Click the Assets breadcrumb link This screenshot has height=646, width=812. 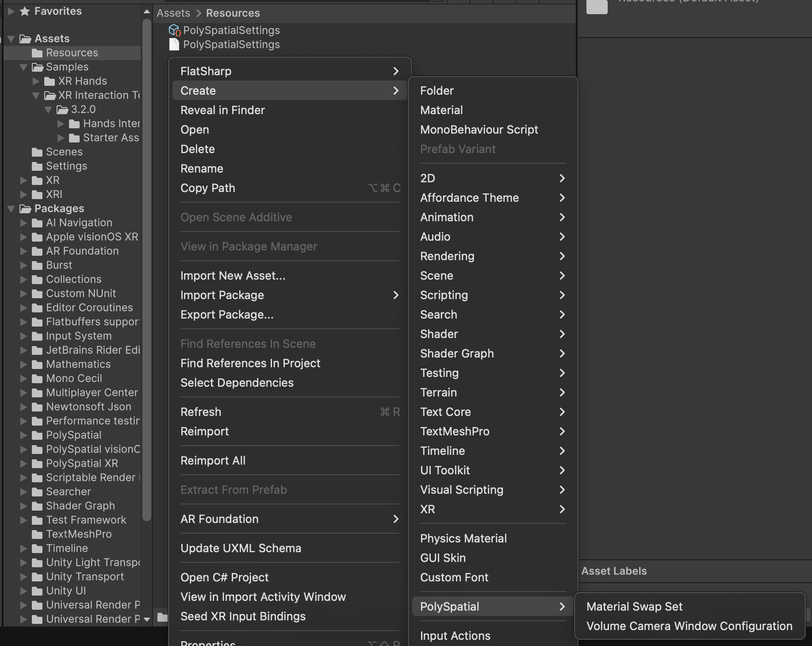click(173, 13)
